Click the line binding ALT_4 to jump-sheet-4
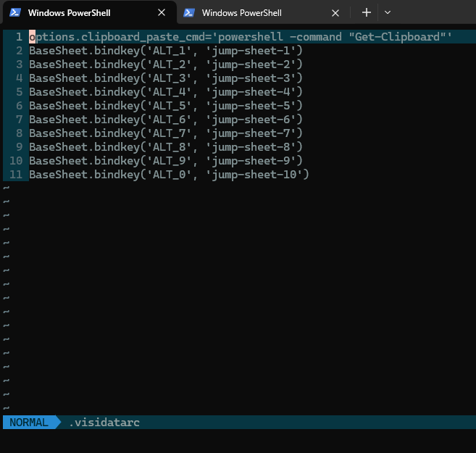This screenshot has width=476, height=453. tap(166, 92)
